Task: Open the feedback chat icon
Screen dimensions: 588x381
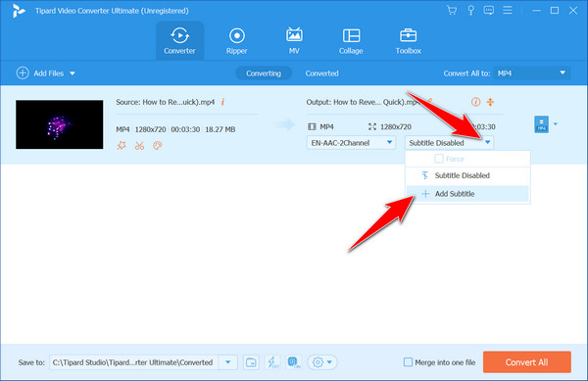Action: [x=489, y=10]
